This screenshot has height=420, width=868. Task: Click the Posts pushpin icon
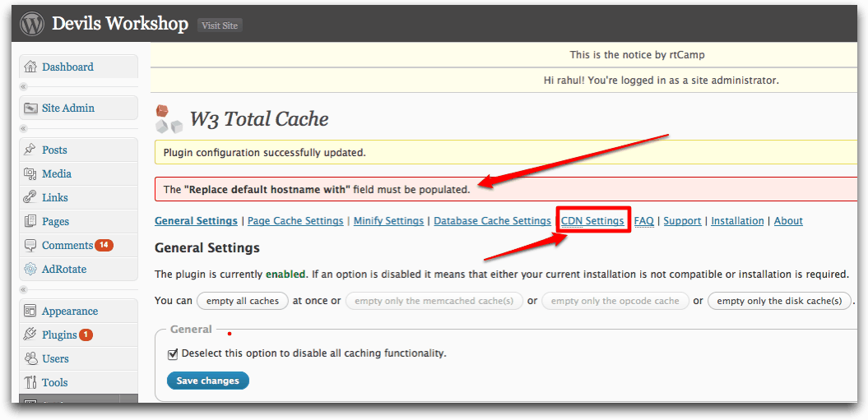(30, 150)
